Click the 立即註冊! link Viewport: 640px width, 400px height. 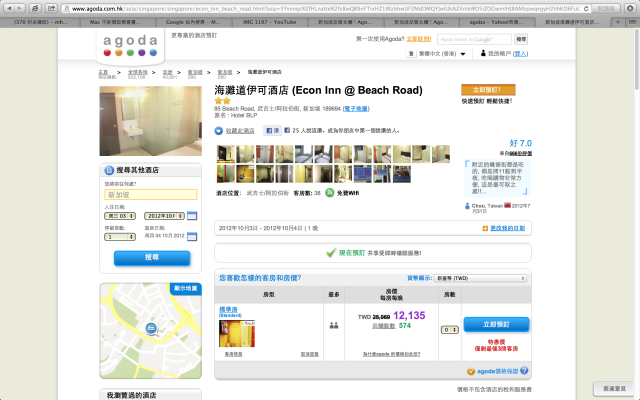(x=418, y=39)
